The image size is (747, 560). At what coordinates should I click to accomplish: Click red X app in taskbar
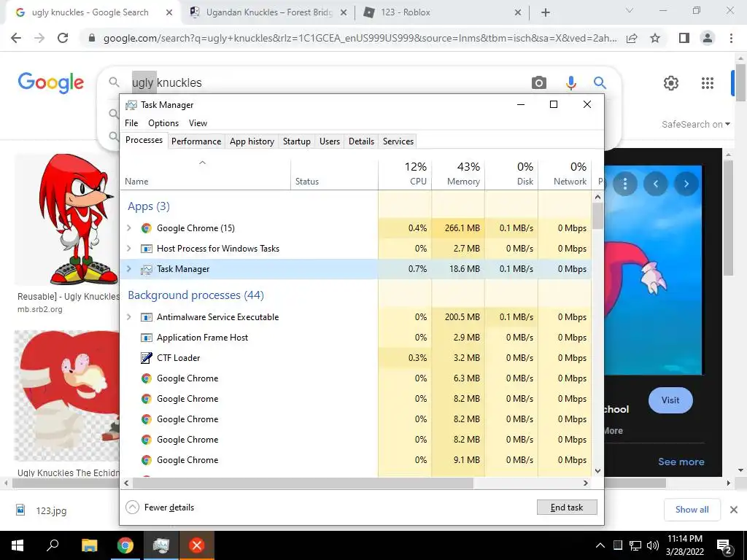[196, 545]
